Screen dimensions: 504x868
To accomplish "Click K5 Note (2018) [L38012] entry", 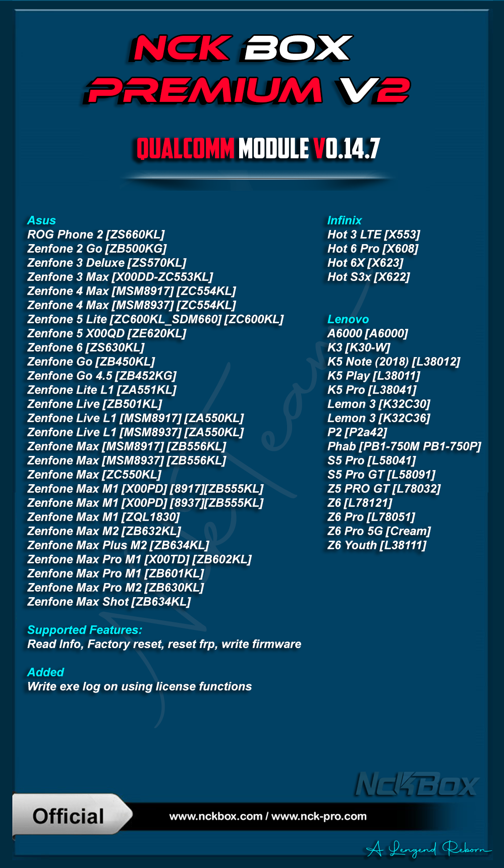I will [394, 362].
